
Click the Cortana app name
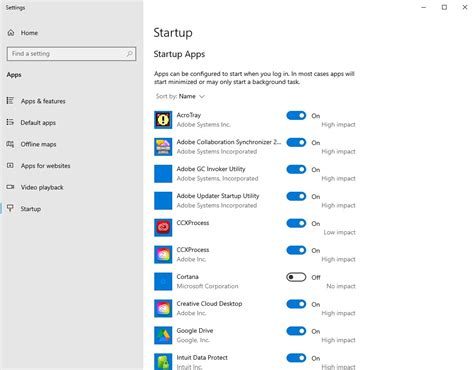pos(187,277)
